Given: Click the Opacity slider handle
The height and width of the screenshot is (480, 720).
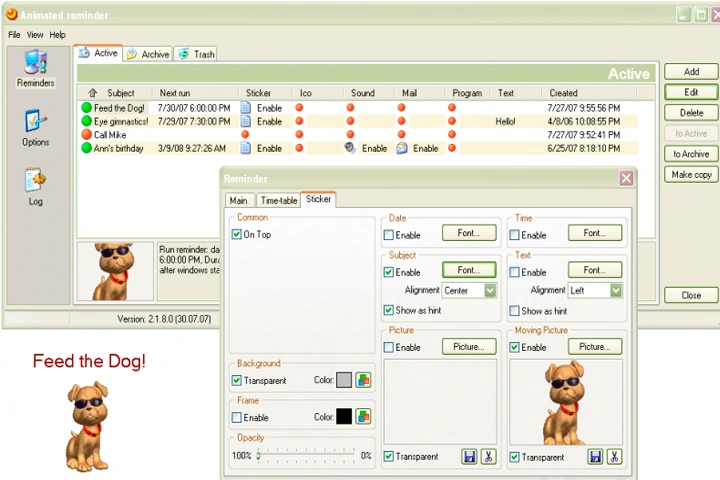Looking at the screenshot, I should (259, 456).
